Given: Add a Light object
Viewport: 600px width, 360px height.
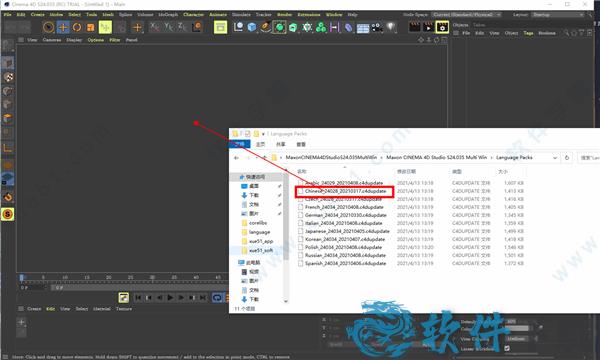Looking at the screenshot, I should 391,27.
